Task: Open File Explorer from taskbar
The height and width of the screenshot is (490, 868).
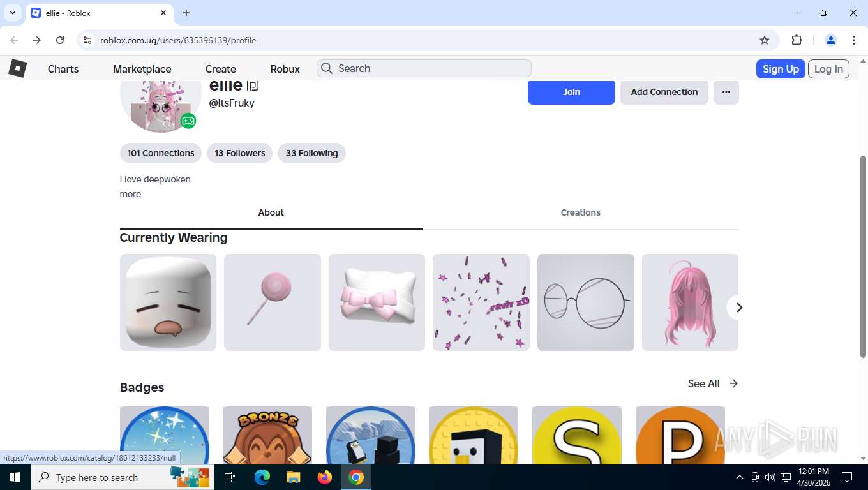Action: (293, 477)
